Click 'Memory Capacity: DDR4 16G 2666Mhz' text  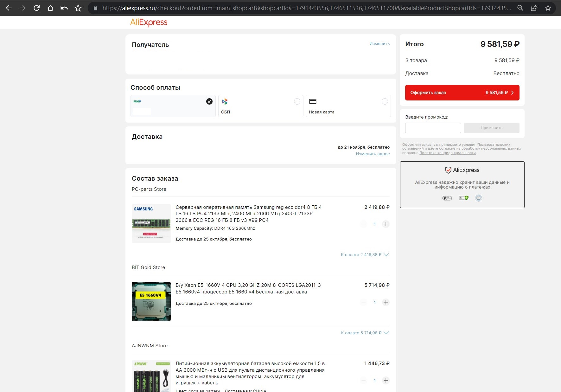tap(215, 228)
